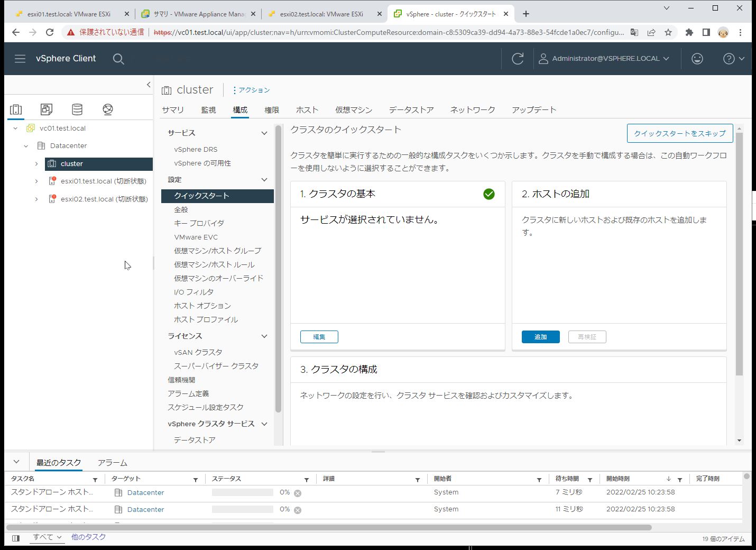The width and height of the screenshot is (756, 550).
Task: Collapse the サービス section
Action: point(264,133)
